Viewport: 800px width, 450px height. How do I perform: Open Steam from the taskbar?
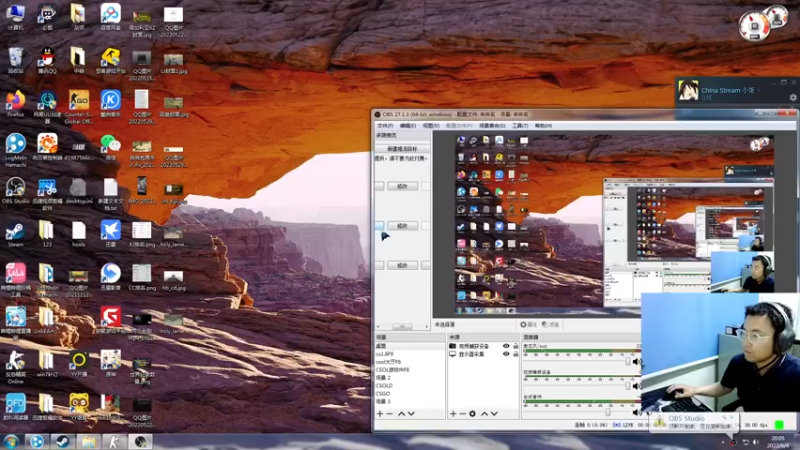click(63, 441)
